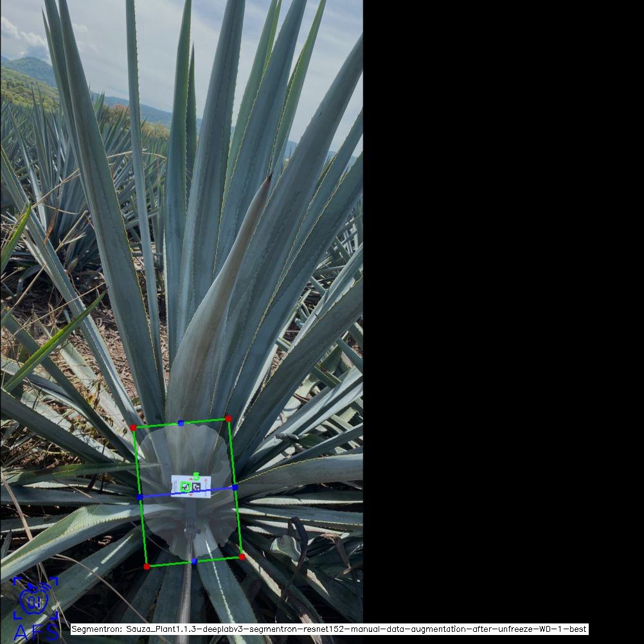The image size is (644, 644).
Task: Click the bottom-left red corner point
Action: tap(147, 566)
